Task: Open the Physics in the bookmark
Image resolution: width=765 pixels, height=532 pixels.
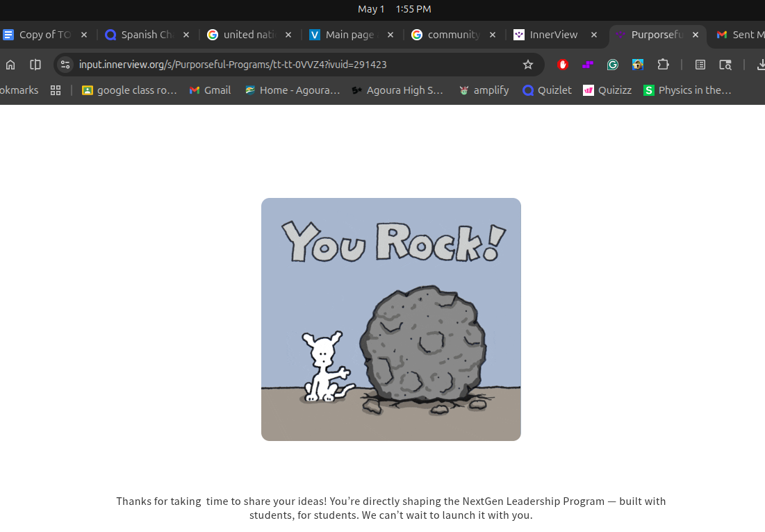Action: point(687,90)
